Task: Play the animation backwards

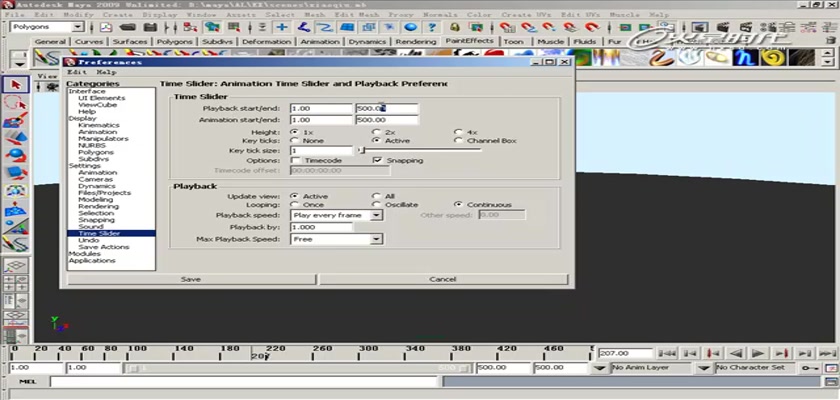Action: 736,353
